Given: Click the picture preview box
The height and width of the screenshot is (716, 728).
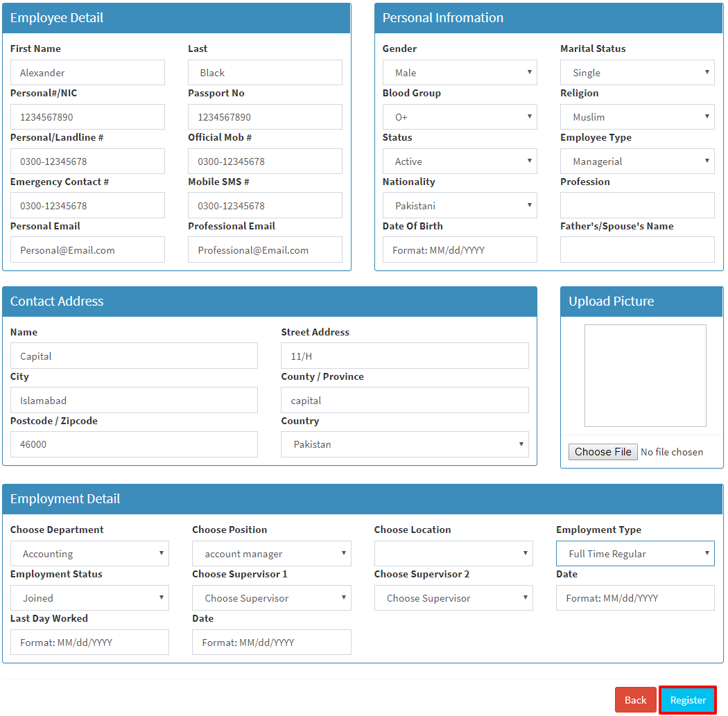Looking at the screenshot, I should coord(645,376).
